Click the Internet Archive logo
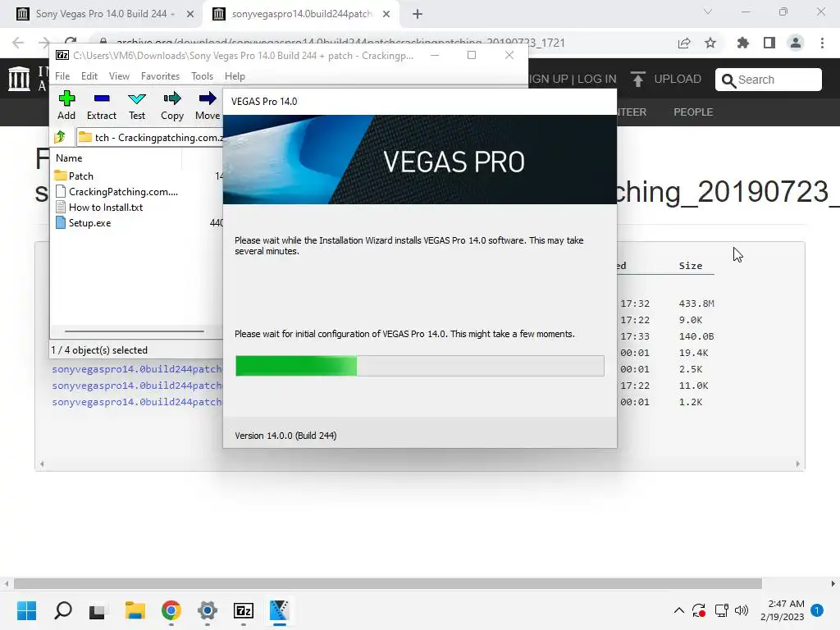Image resolution: width=840 pixels, height=630 pixels. point(20,79)
